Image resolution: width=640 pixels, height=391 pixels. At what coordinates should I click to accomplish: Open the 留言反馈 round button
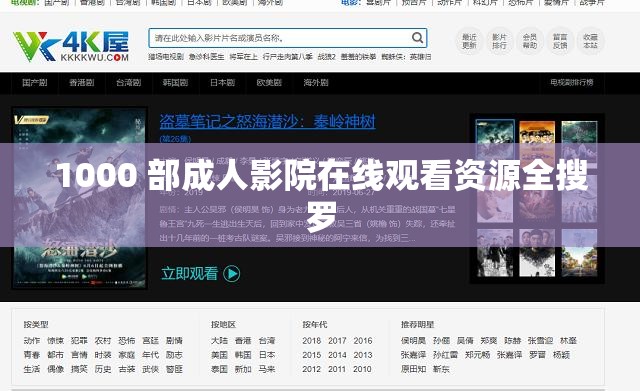[560, 41]
